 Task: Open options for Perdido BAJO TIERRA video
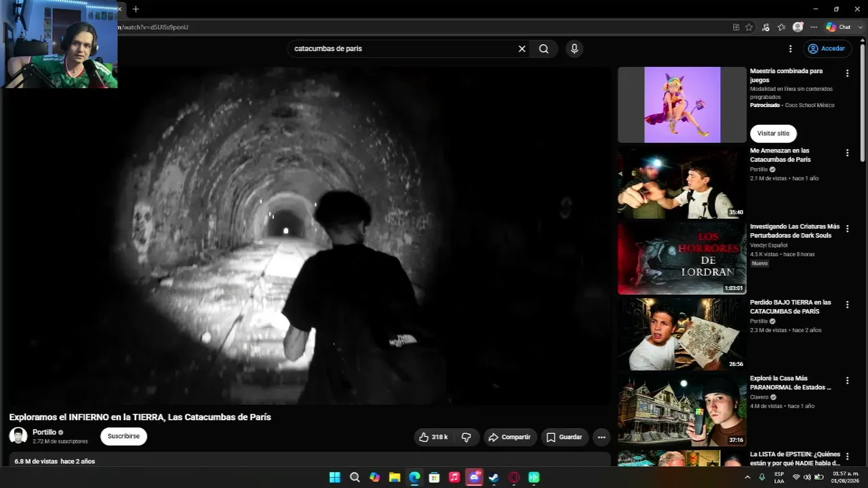847,305
